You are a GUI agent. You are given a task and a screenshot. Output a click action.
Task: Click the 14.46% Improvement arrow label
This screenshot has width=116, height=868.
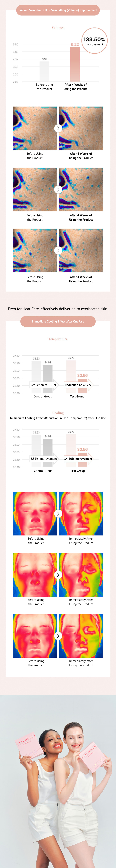point(78,459)
